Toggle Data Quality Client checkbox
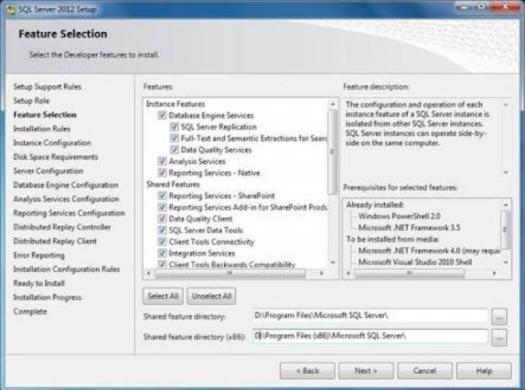 point(162,219)
